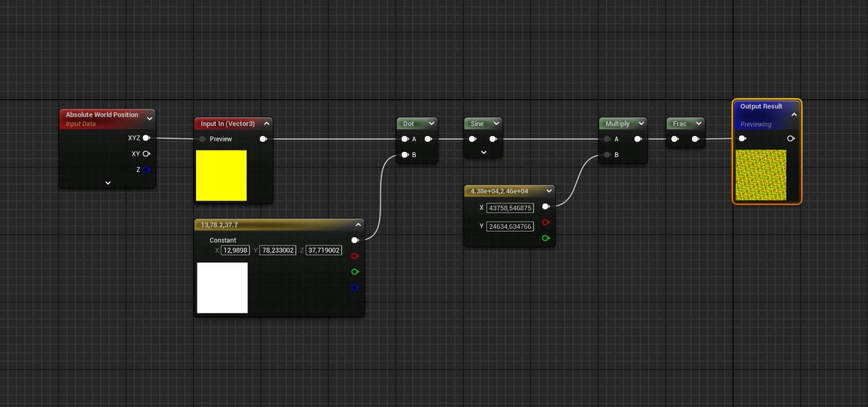
Task: Click the B input pin on the Multiply node
Action: click(x=607, y=154)
